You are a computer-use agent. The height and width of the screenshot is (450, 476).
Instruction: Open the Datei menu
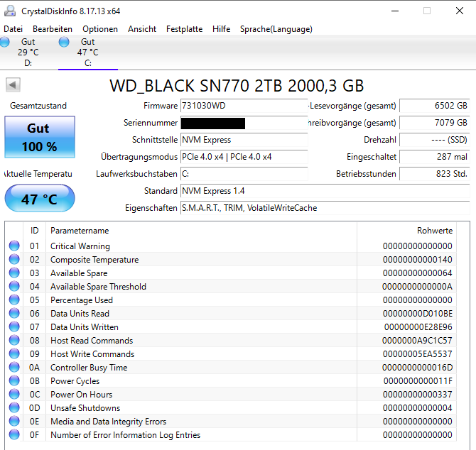13,29
